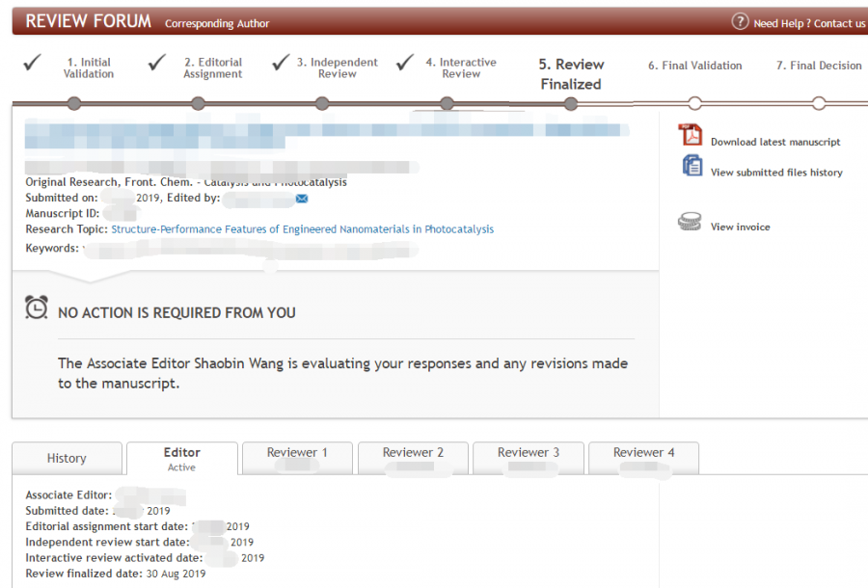Select the Editor Active tab
This screenshot has height=588, width=868.
click(182, 459)
